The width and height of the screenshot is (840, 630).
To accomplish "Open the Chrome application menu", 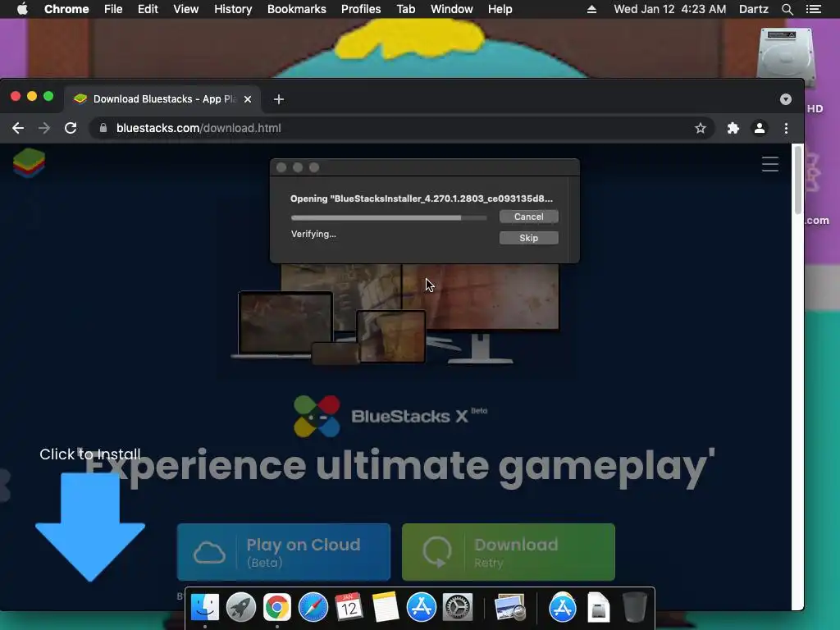I will (66, 9).
